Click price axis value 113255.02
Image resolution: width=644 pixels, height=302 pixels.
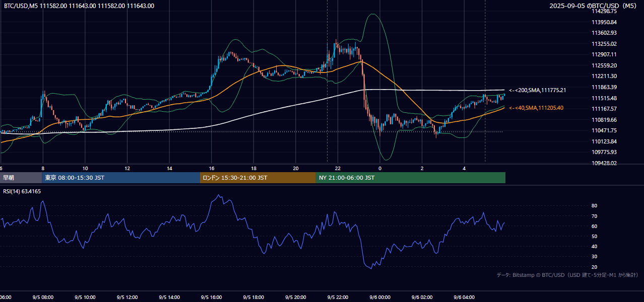(x=604, y=44)
